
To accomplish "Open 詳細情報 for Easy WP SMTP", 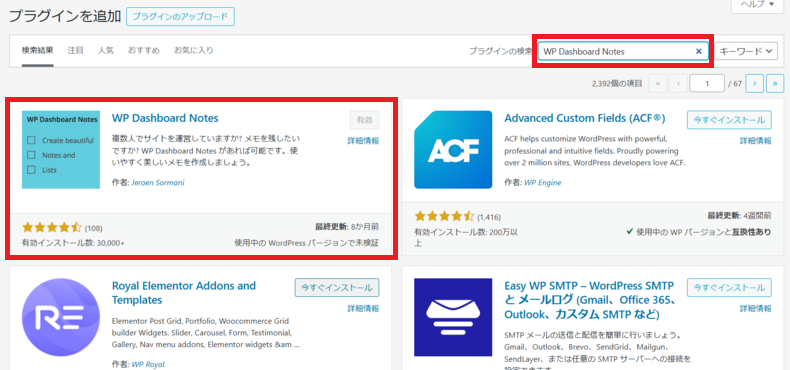I will click(x=755, y=309).
